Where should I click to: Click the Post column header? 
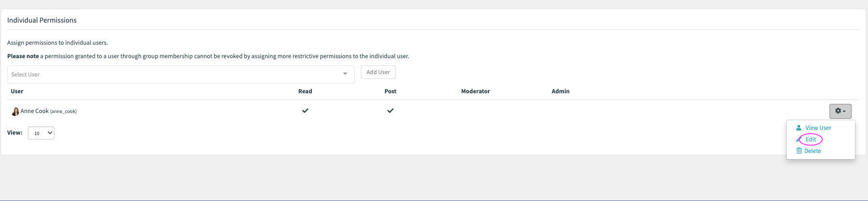(x=390, y=91)
